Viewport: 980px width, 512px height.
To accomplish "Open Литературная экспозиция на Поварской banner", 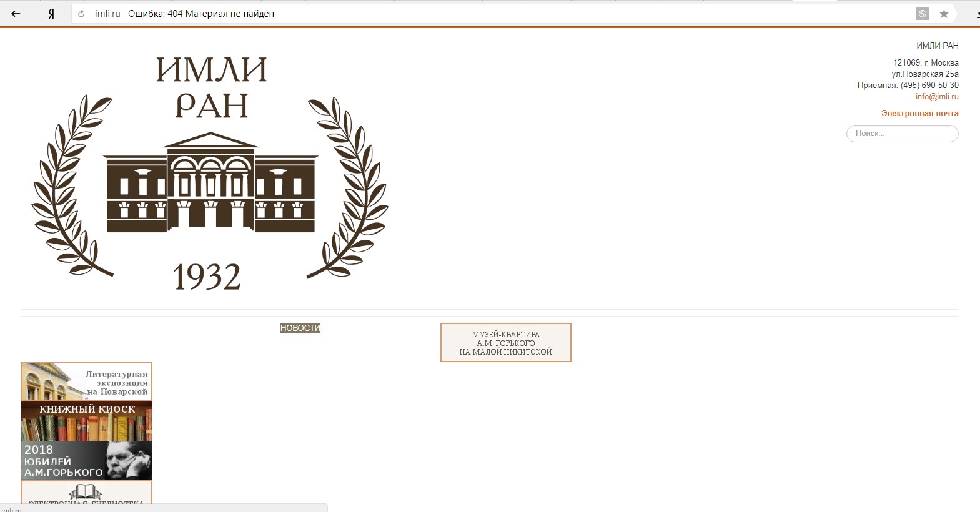I will tap(87, 382).
